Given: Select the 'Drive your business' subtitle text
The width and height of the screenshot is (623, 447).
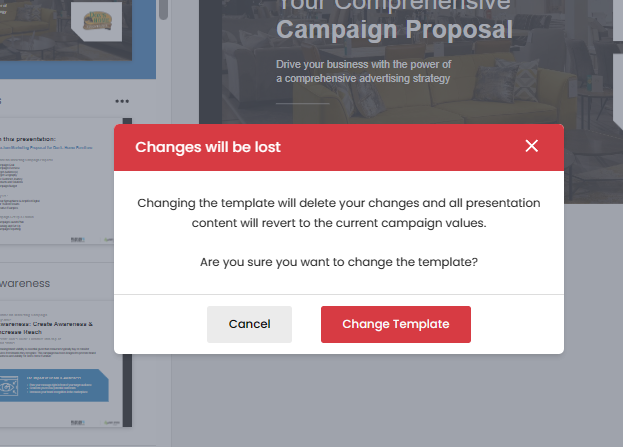Looking at the screenshot, I should coord(363,70).
